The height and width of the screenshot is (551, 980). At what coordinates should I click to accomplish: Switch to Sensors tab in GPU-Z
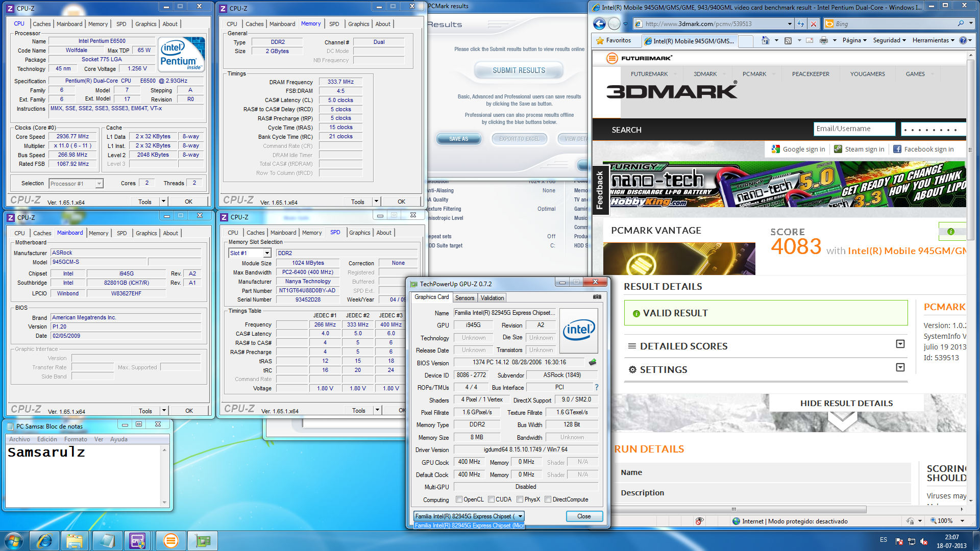pos(464,297)
